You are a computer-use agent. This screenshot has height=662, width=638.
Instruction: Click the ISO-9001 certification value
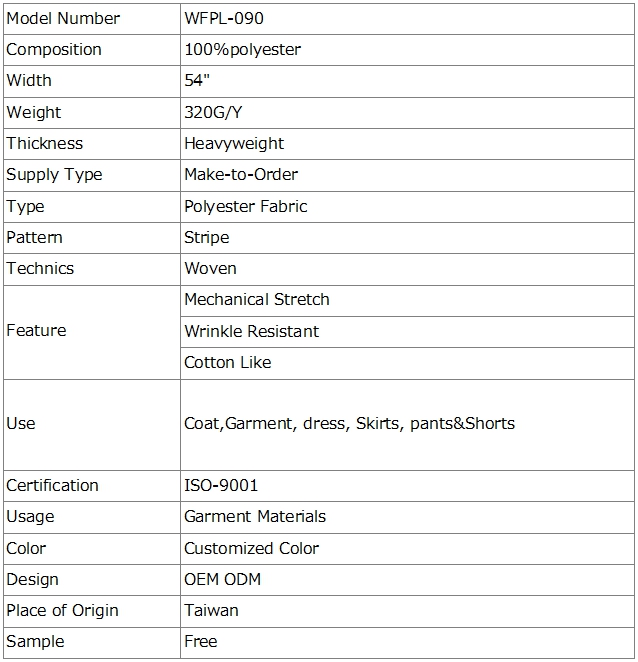click(221, 485)
